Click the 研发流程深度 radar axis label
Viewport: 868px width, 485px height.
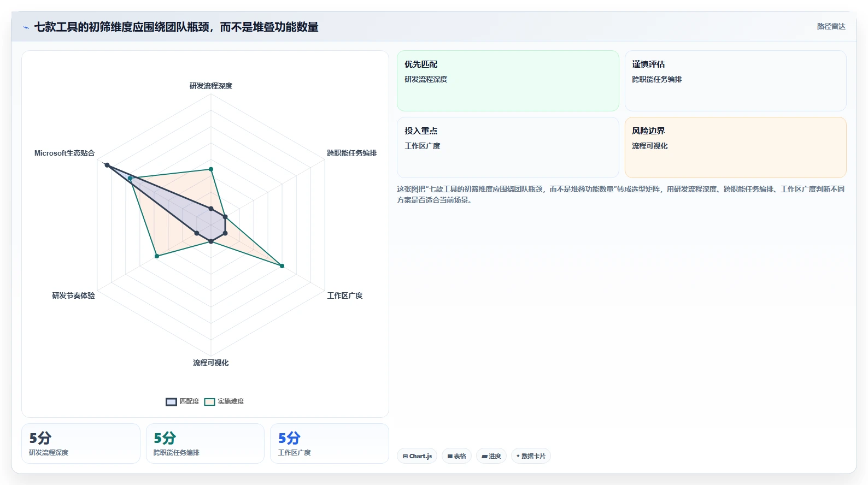tap(211, 86)
